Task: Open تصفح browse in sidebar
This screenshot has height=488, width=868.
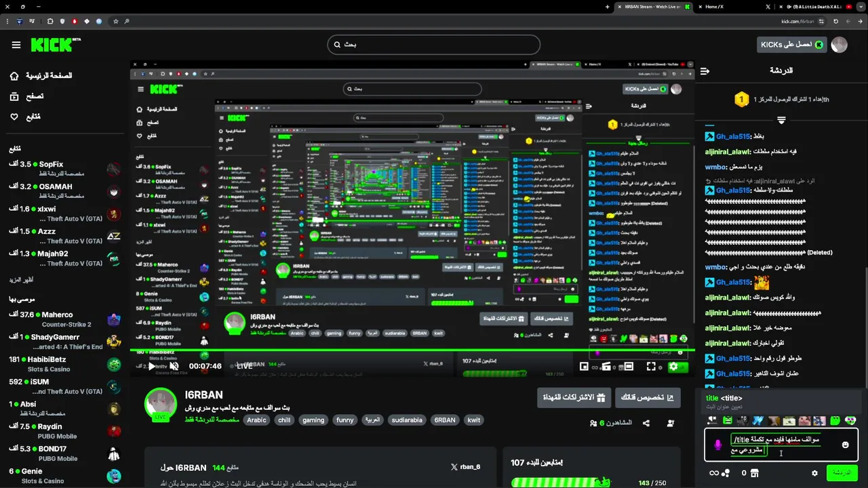Action: (x=27, y=96)
